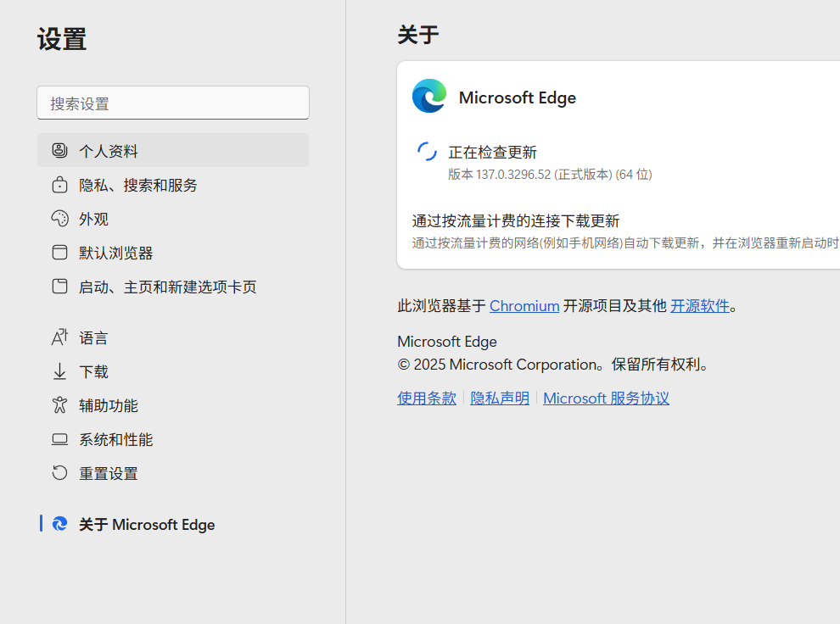840x624 pixels.
Task: Open 默认浏览器 settings
Action: point(173,253)
